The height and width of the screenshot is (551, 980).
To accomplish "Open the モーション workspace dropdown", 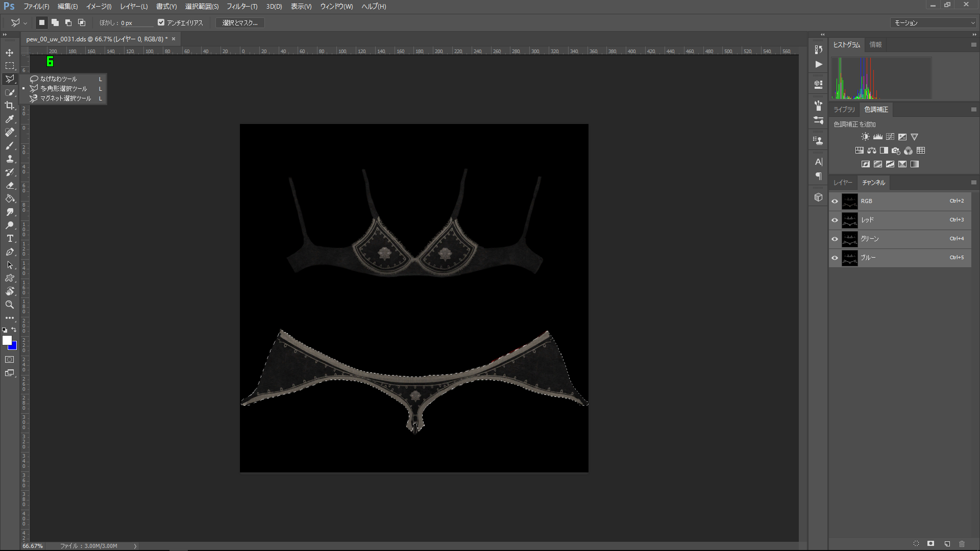I will (934, 22).
